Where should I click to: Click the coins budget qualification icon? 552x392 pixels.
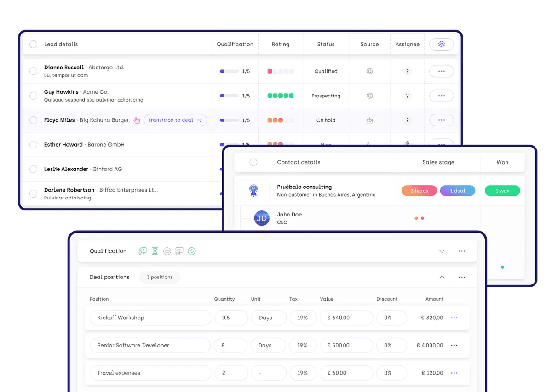coord(179,251)
